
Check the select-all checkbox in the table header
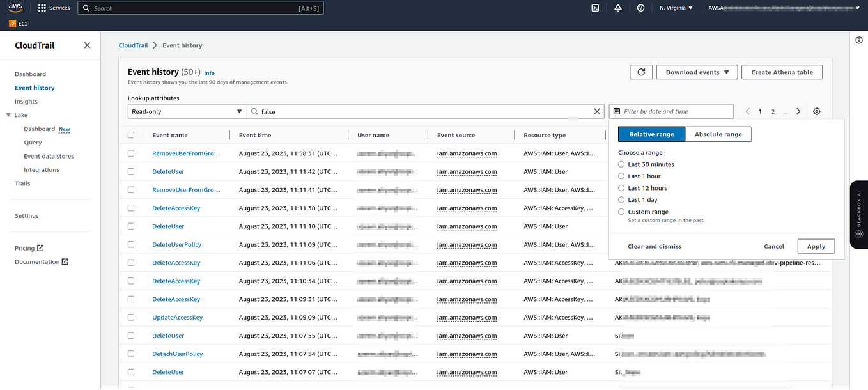(x=131, y=135)
